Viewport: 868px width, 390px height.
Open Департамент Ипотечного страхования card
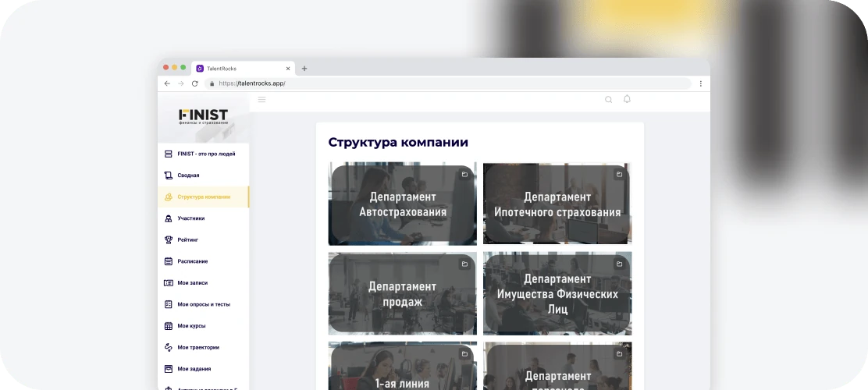point(557,204)
